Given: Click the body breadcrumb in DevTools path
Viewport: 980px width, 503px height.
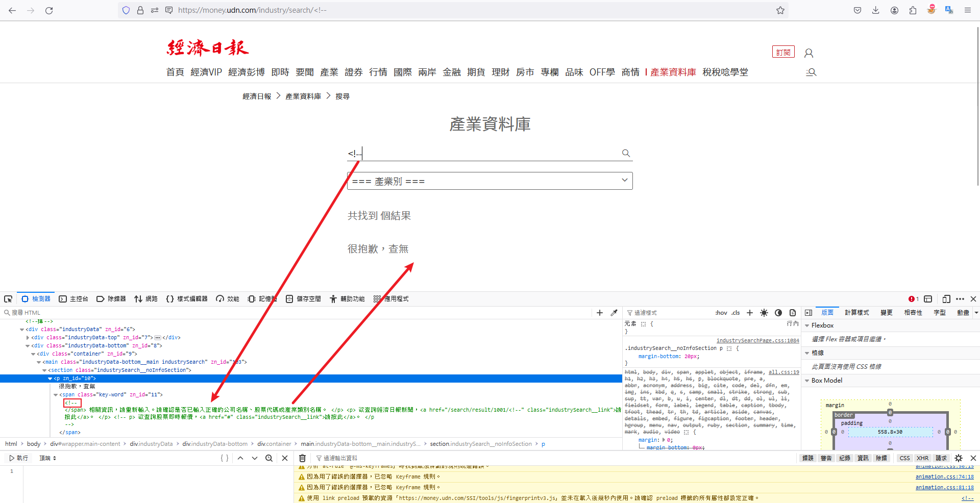Looking at the screenshot, I should coord(34,444).
